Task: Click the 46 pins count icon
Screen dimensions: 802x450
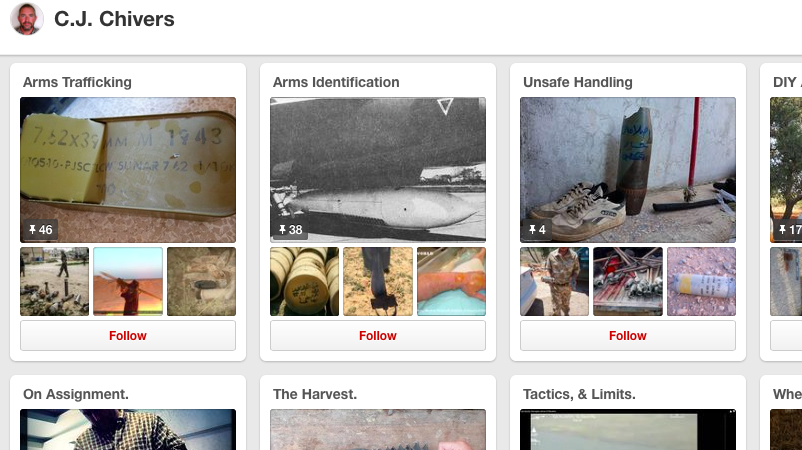Action: tap(41, 230)
